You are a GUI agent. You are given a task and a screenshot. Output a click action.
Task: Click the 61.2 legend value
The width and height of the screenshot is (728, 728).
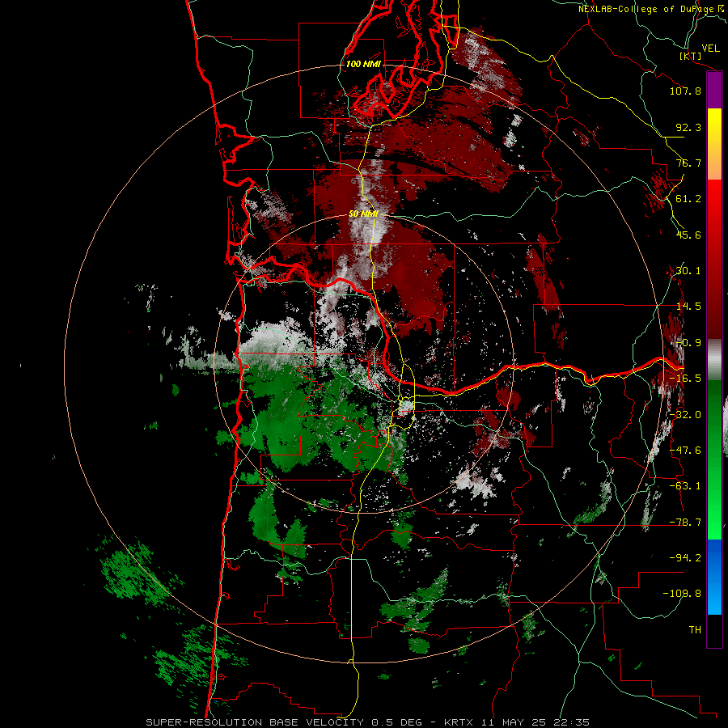tap(688, 199)
